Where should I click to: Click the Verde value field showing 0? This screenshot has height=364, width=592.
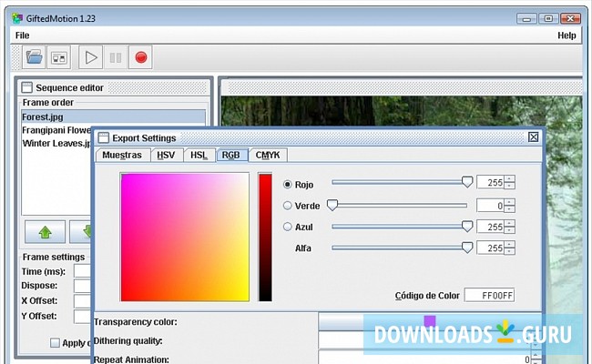[490, 206]
